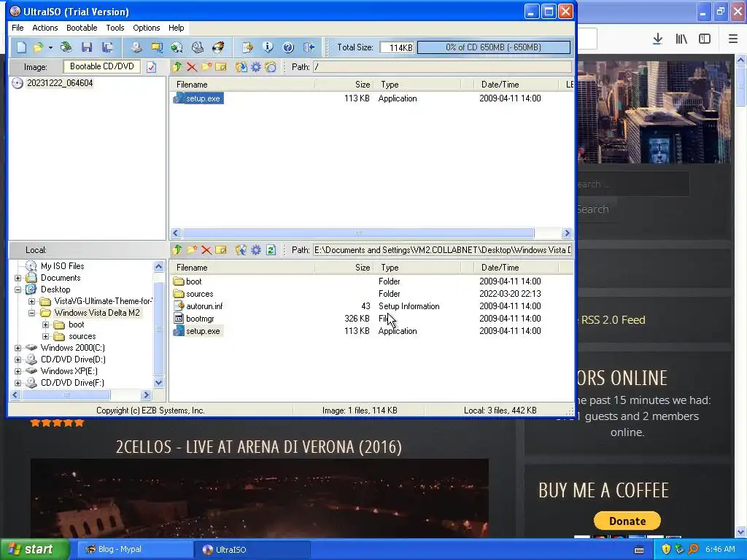Click the browser downloads arrow icon
The height and width of the screenshot is (560, 747).
pyautogui.click(x=657, y=39)
